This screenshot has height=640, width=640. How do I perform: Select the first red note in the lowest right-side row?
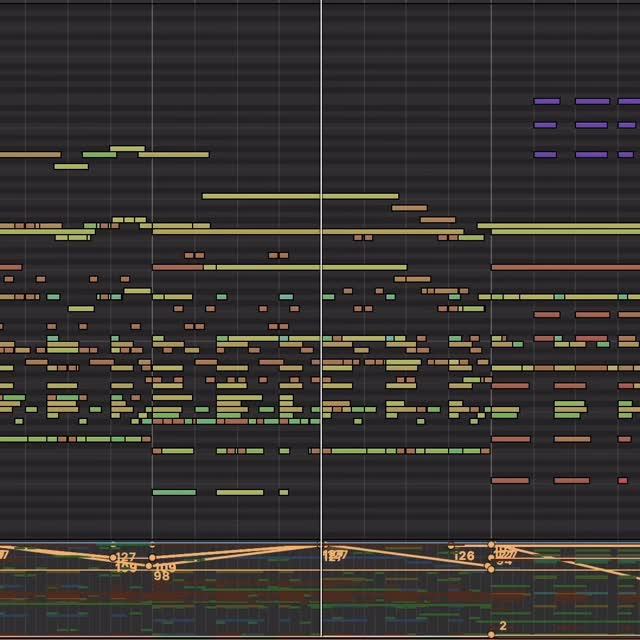[510, 480]
